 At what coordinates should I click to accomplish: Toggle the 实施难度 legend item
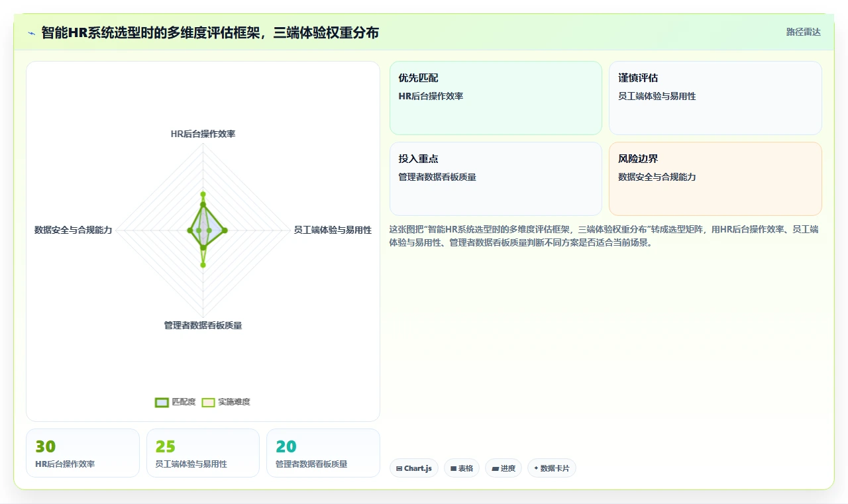coord(226,402)
